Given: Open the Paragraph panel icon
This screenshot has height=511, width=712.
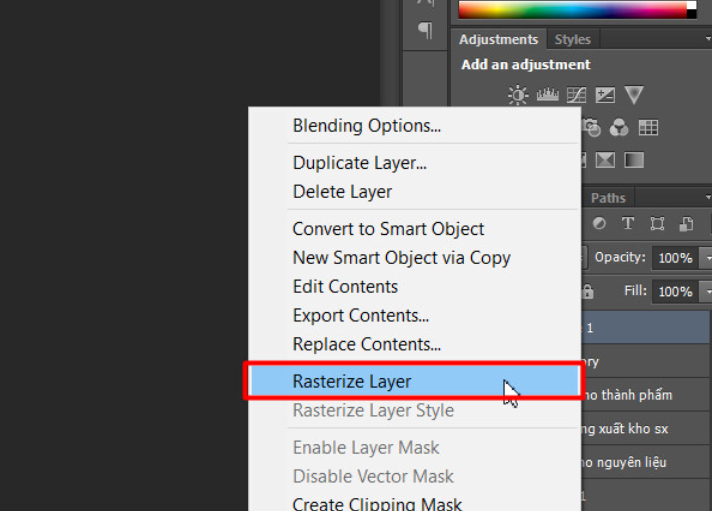Looking at the screenshot, I should coord(425,30).
